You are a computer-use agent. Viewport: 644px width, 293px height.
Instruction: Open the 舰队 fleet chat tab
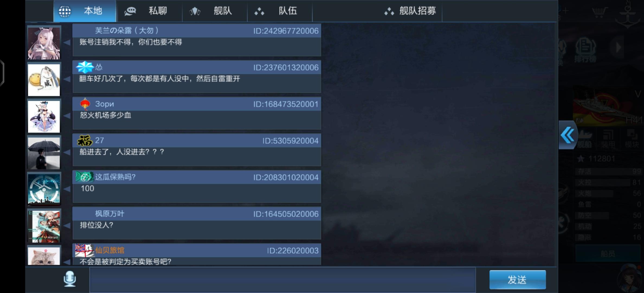coord(215,11)
